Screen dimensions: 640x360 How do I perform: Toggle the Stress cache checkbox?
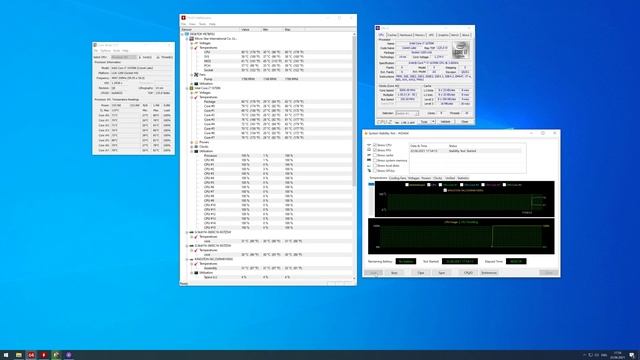[x=375, y=156]
